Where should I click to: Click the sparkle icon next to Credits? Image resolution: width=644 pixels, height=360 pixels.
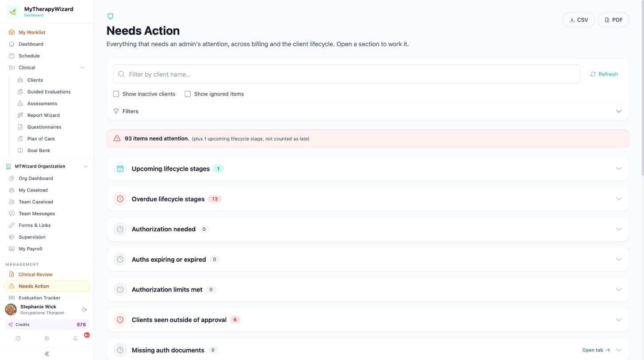tap(11, 325)
